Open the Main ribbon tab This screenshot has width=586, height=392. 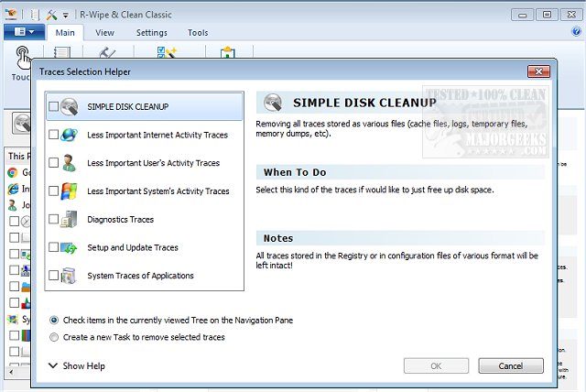65,32
